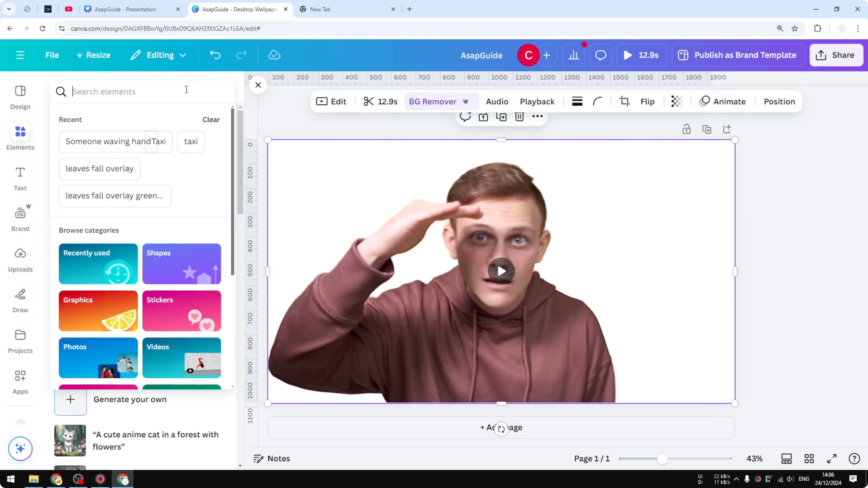The image size is (868, 488).
Task: Open corner rounding control
Action: (x=597, y=101)
